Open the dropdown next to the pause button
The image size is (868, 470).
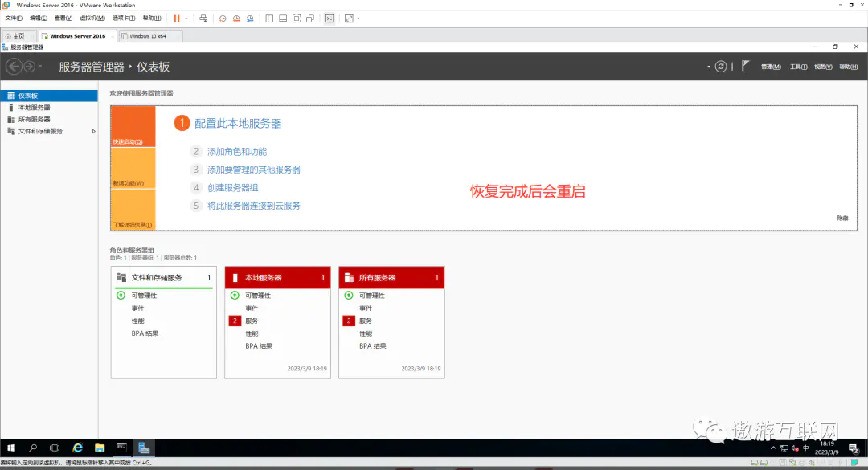(x=186, y=18)
